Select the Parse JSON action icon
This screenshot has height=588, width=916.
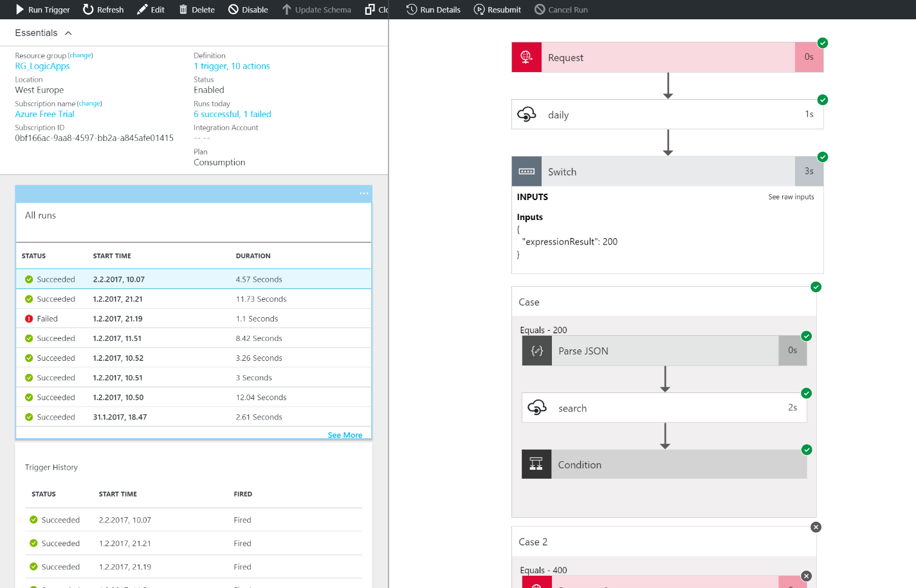click(536, 351)
